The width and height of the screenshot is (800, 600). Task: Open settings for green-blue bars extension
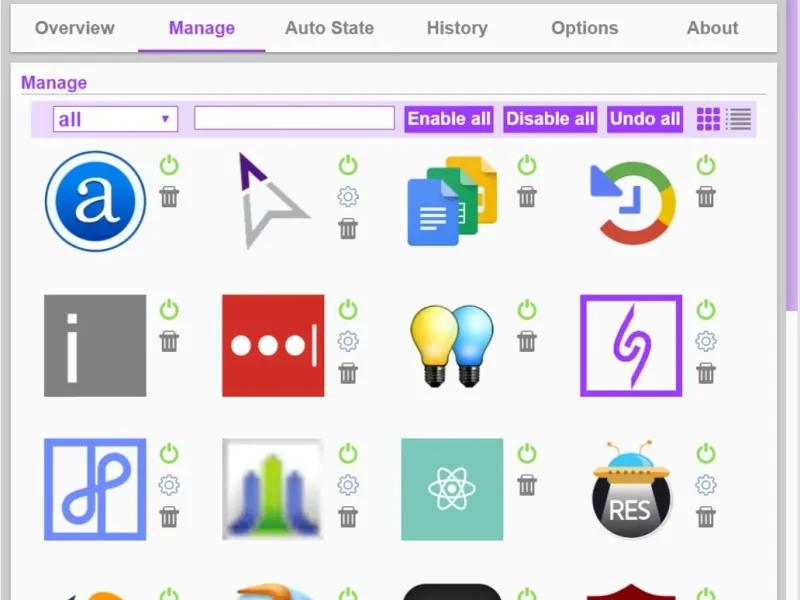tap(348, 485)
